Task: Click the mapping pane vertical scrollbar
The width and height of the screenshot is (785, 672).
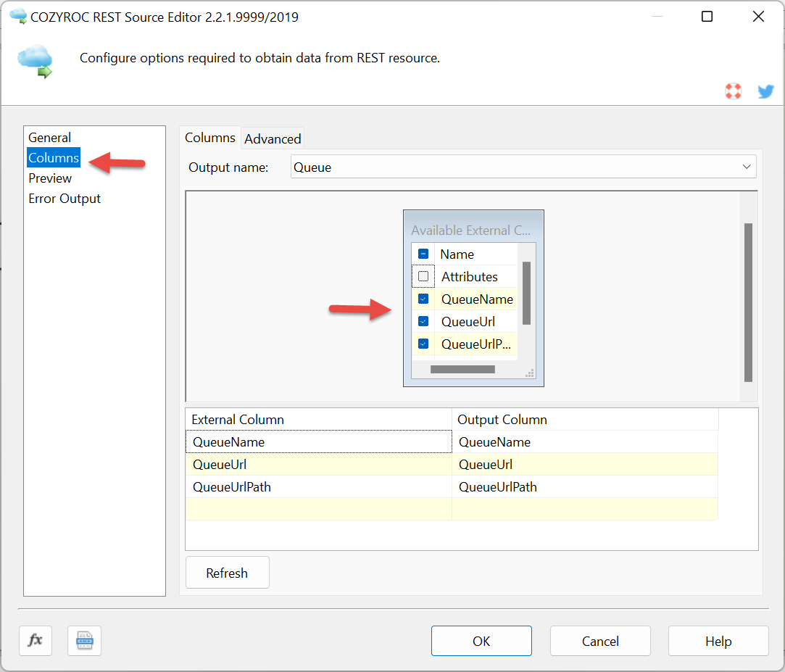Action: coord(749,302)
